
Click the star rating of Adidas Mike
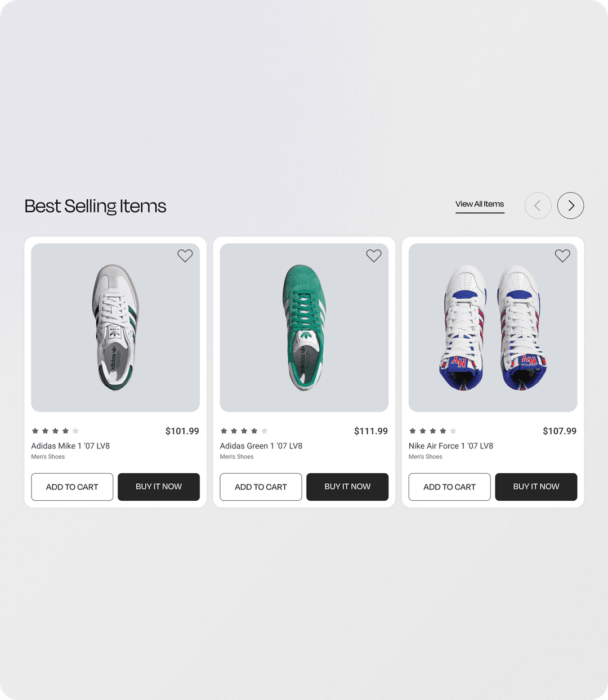(x=55, y=431)
